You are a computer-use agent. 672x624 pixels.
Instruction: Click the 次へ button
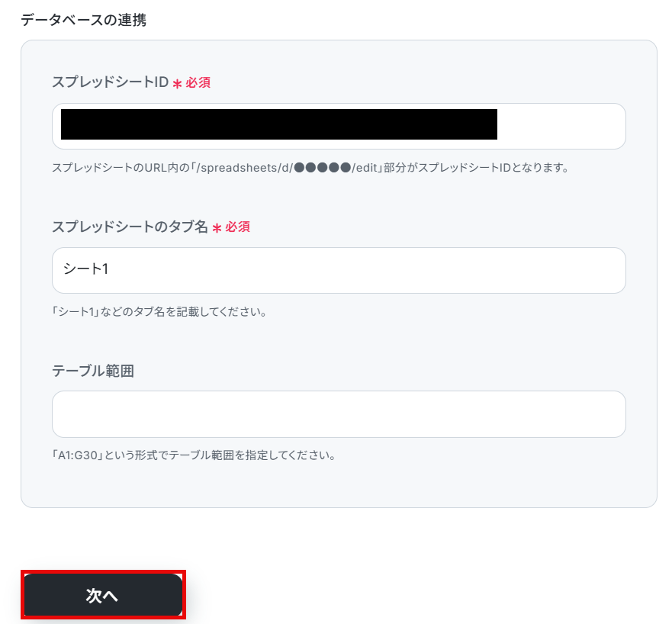[103, 594]
